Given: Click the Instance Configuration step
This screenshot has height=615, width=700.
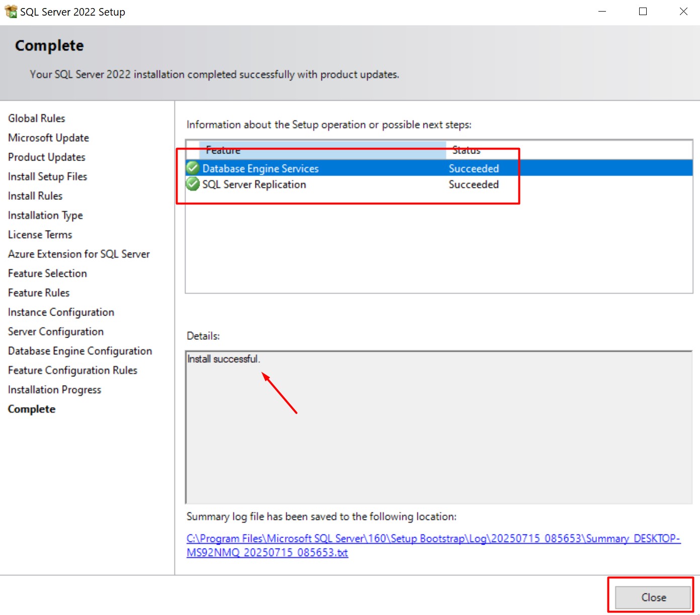Looking at the screenshot, I should [x=61, y=312].
